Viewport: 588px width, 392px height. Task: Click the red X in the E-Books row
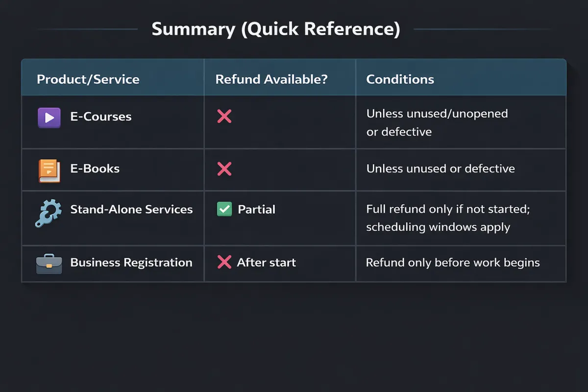(x=224, y=170)
